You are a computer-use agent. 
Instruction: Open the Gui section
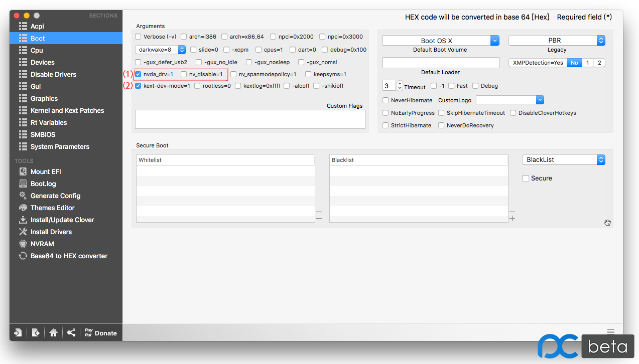66,86
